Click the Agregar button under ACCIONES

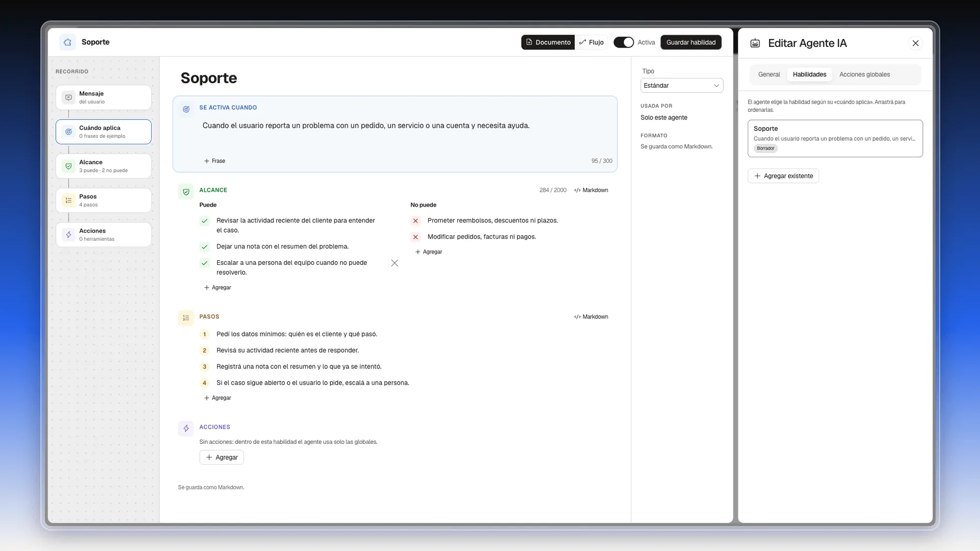point(222,458)
